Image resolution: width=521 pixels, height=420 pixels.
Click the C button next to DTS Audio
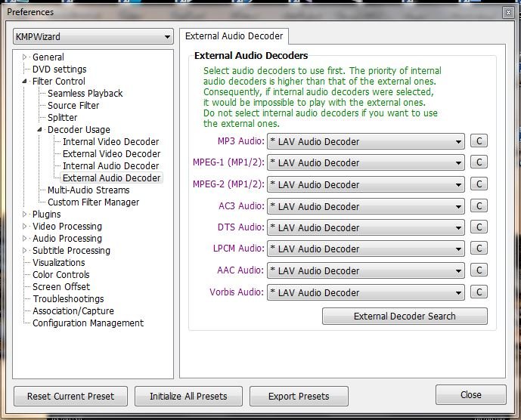tap(478, 227)
